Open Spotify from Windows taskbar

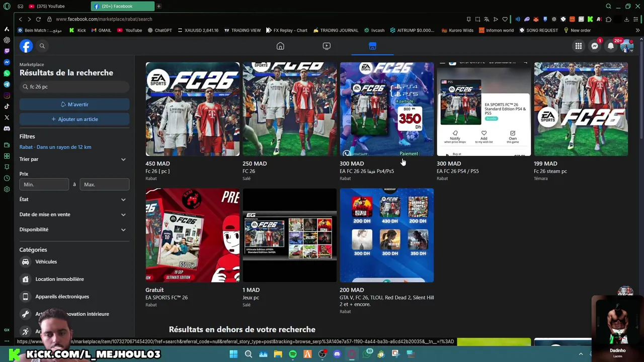(x=293, y=354)
